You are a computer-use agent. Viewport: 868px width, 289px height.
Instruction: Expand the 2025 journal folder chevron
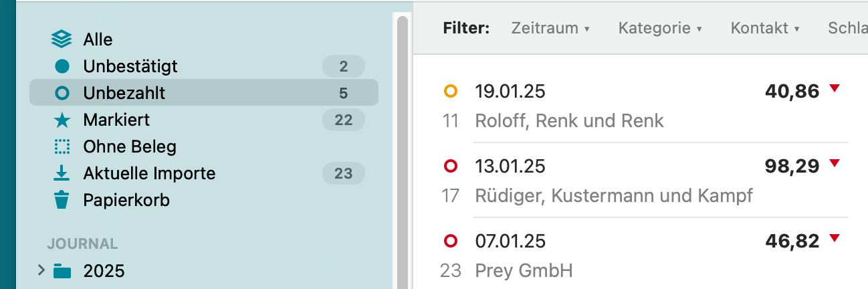(41, 270)
